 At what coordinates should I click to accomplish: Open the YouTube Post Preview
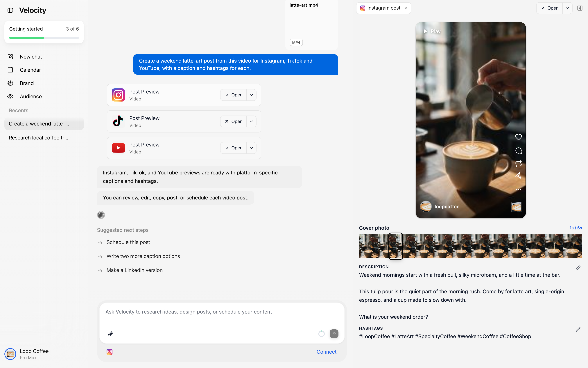tap(233, 148)
